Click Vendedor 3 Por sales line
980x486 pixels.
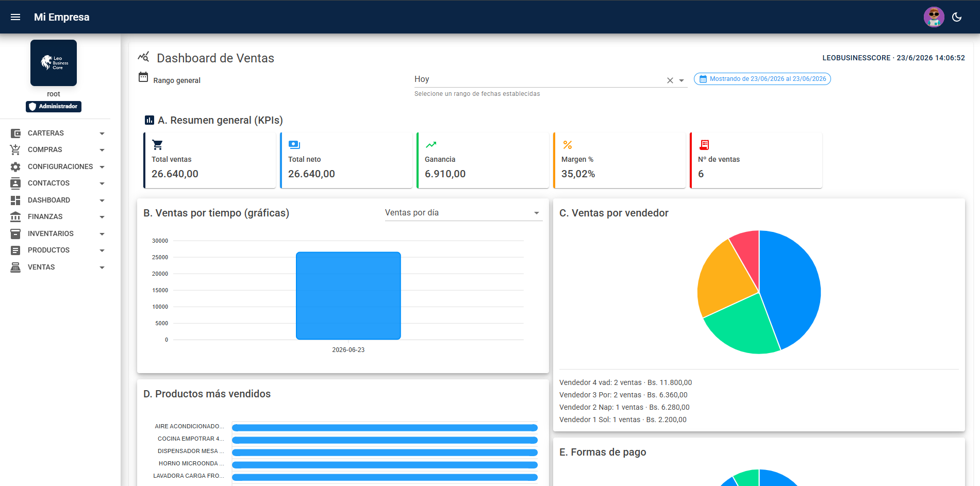click(x=623, y=395)
